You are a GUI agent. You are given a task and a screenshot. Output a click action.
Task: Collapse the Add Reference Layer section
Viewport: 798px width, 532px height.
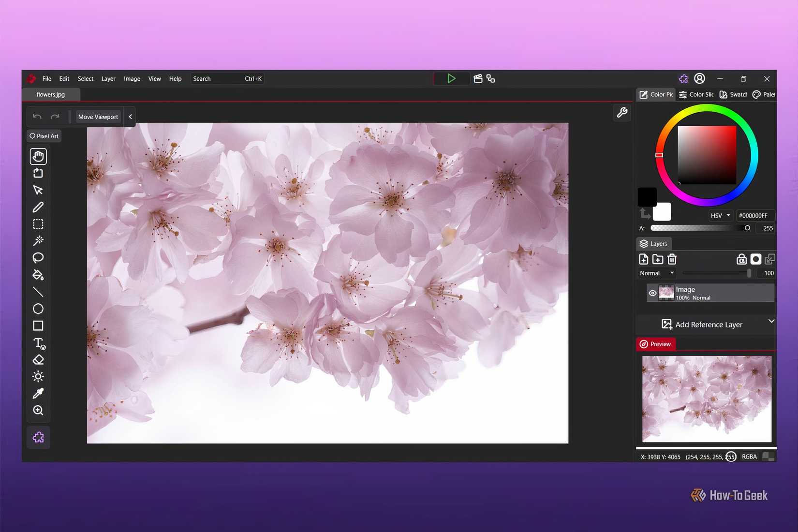pos(771,321)
